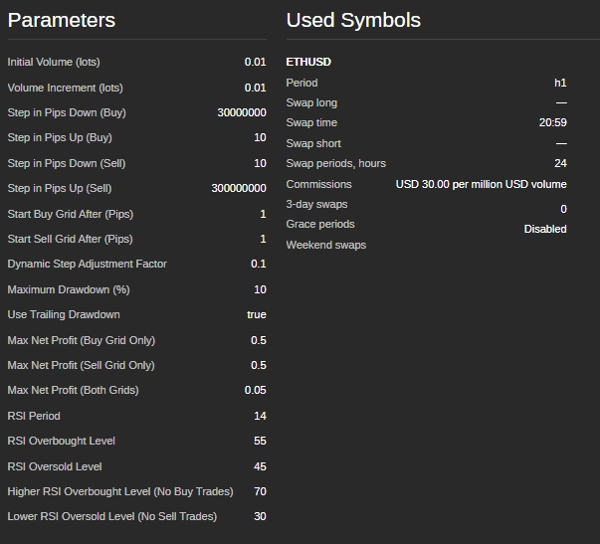Click the value 0 in Used Symbols
The image size is (600, 544).
[564, 209]
